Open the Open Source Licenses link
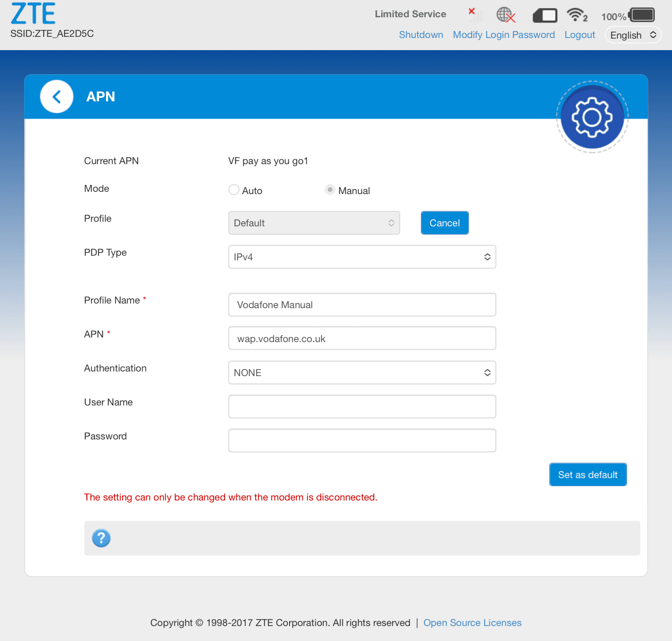The width and height of the screenshot is (672, 641). (x=472, y=623)
